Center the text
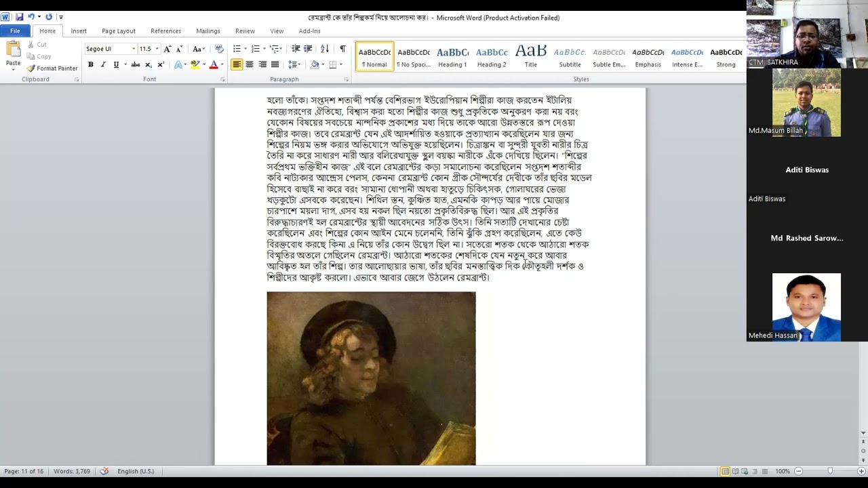This screenshot has width=868, height=488. [x=250, y=64]
